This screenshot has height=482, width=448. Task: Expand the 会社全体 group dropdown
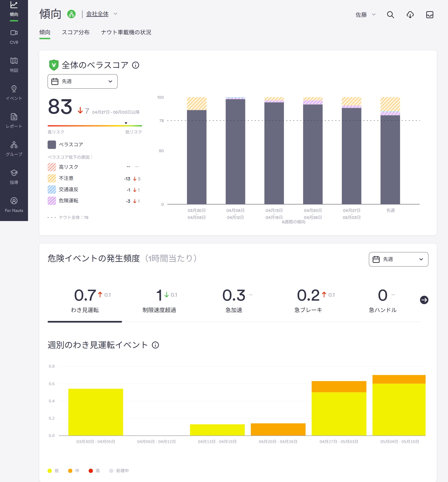(101, 14)
